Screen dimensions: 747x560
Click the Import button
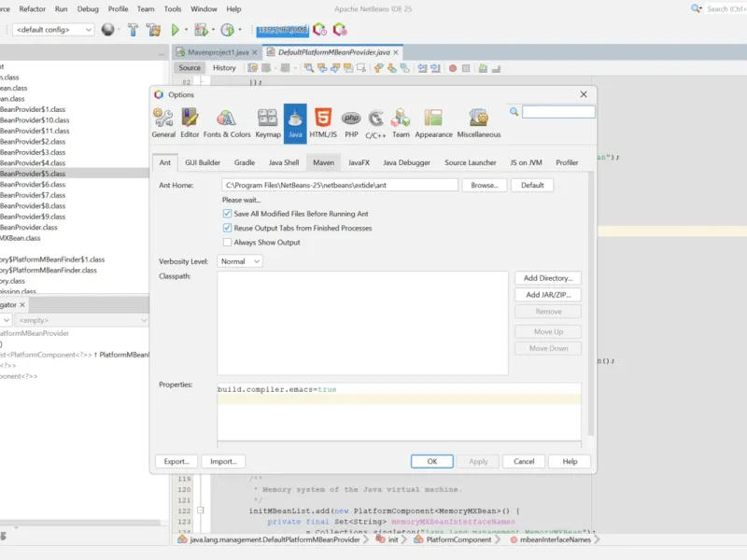click(x=223, y=461)
